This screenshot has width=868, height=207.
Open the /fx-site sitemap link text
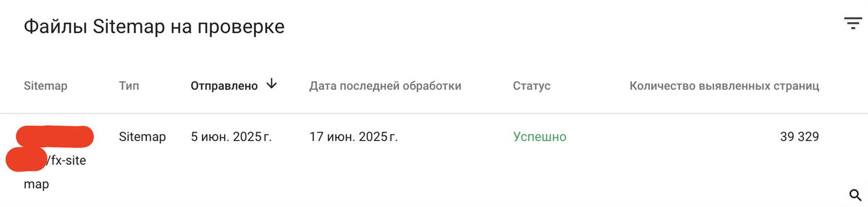coord(66,160)
